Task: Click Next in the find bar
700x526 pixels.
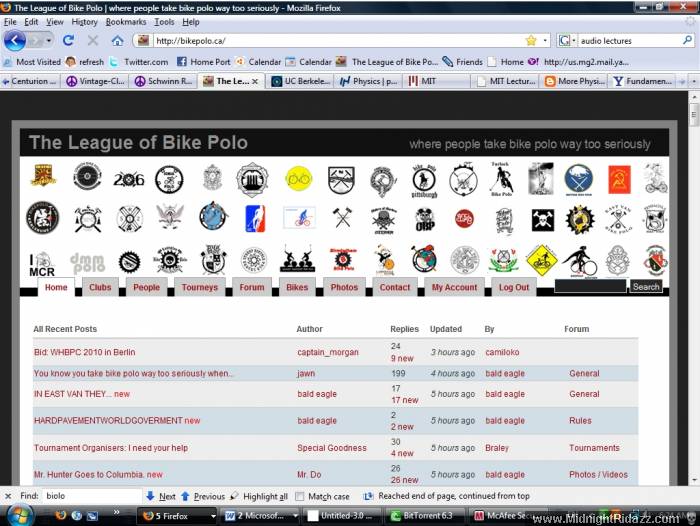Action: (161, 496)
